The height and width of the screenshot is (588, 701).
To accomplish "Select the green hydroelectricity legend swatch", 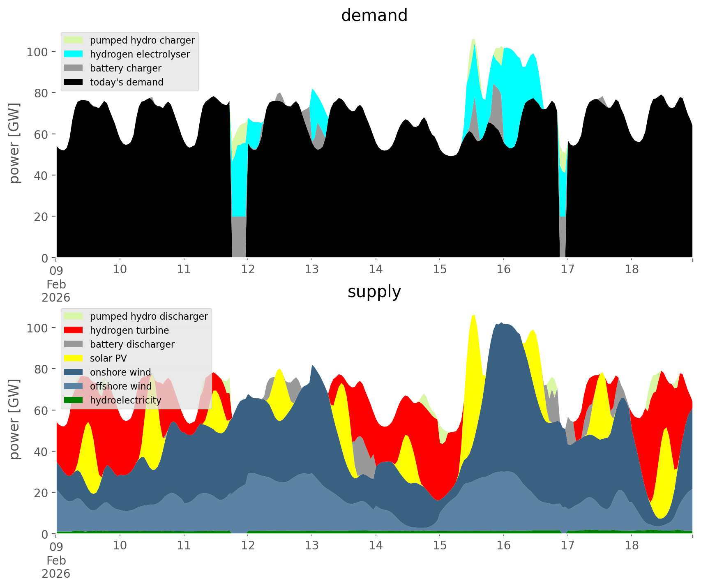I will 74,400.
